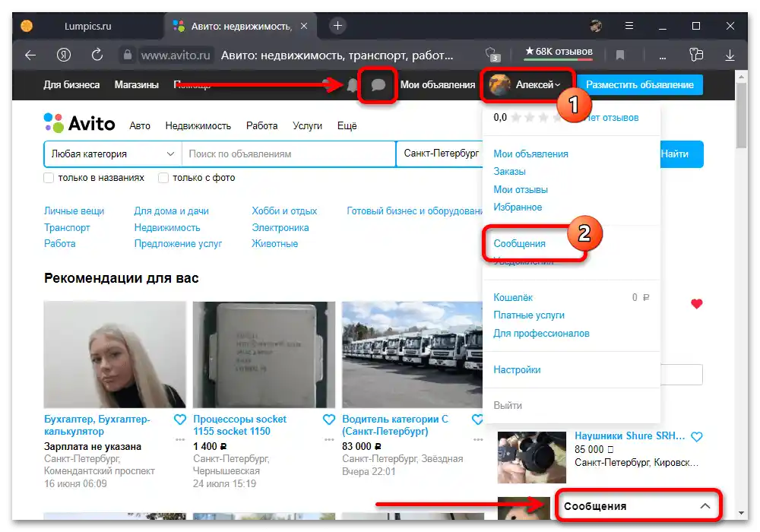Open the browser downloads icon
This screenshot has width=760, height=532.
[x=730, y=55]
